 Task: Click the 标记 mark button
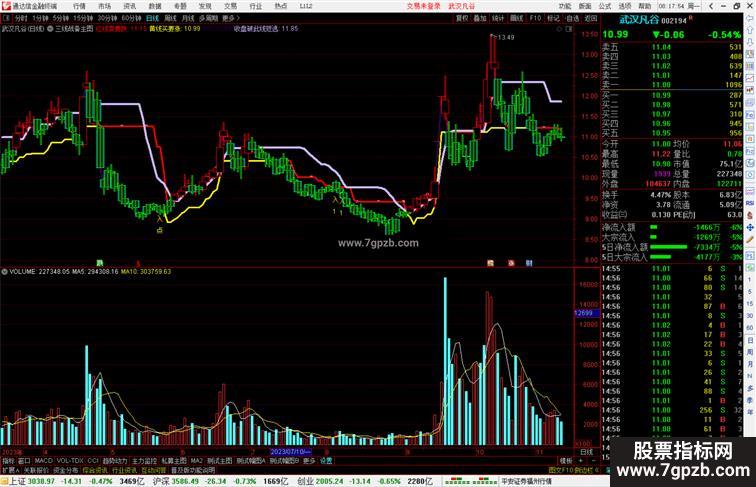click(x=553, y=18)
